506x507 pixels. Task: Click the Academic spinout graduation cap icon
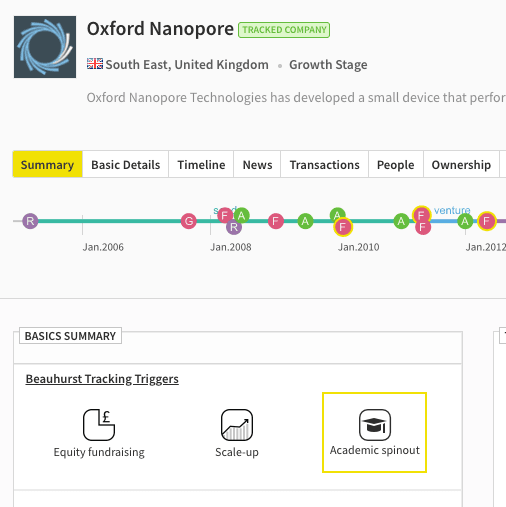click(375, 425)
